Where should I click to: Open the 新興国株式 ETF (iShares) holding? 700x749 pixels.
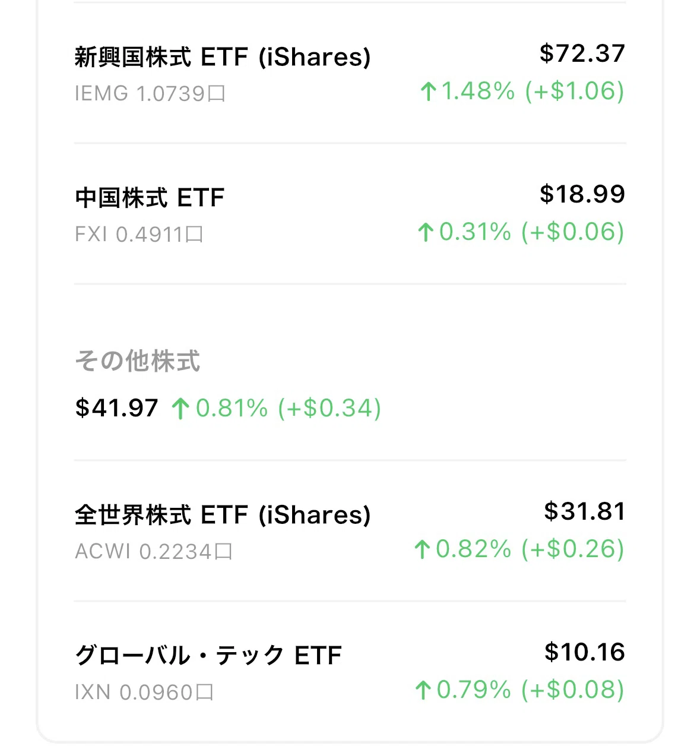[350, 72]
